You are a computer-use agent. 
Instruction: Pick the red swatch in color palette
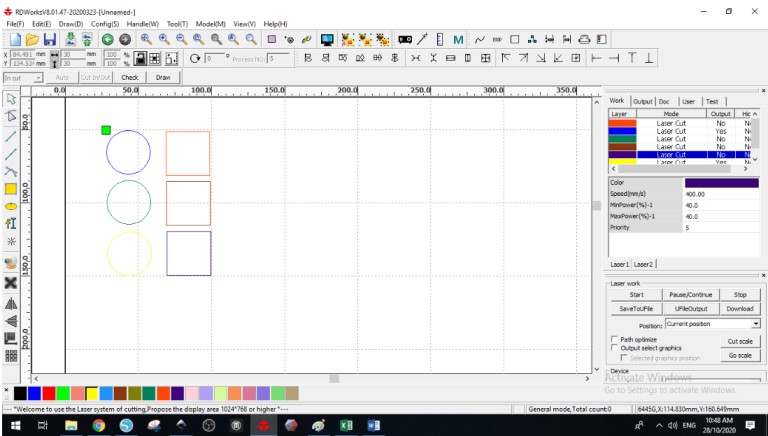[x=48, y=393]
